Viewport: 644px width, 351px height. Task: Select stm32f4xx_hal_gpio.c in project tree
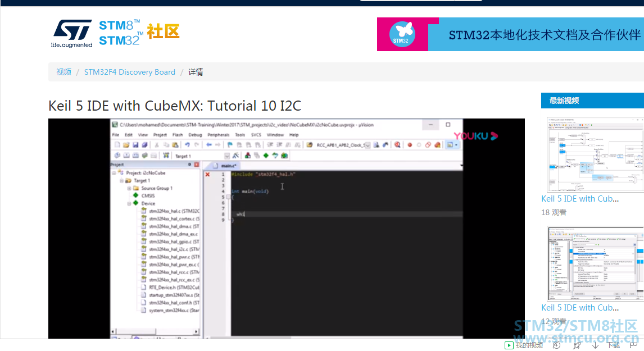click(170, 241)
